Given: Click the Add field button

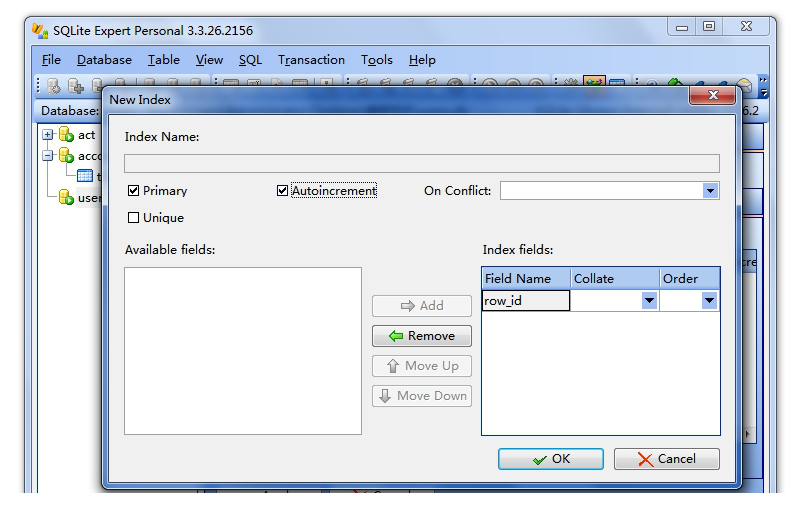Looking at the screenshot, I should coord(422,306).
